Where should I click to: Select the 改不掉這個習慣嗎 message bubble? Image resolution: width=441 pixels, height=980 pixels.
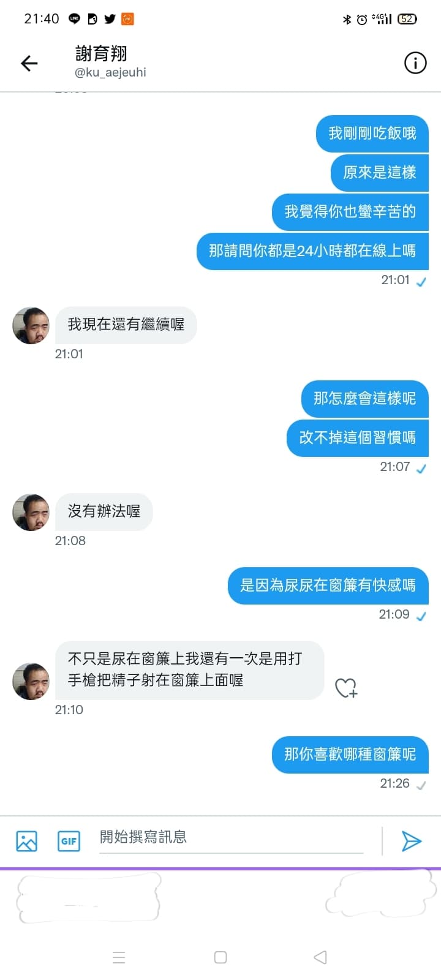pyautogui.click(x=358, y=438)
